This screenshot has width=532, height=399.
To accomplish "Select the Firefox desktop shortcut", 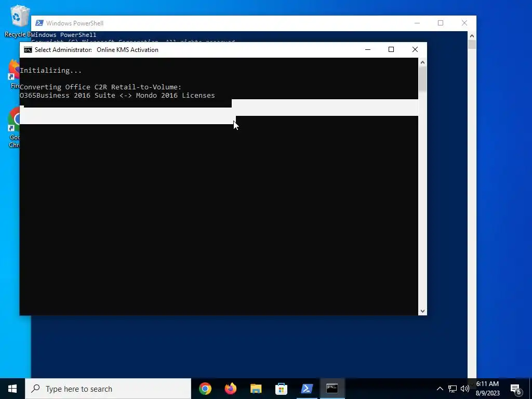I will tap(14, 74).
